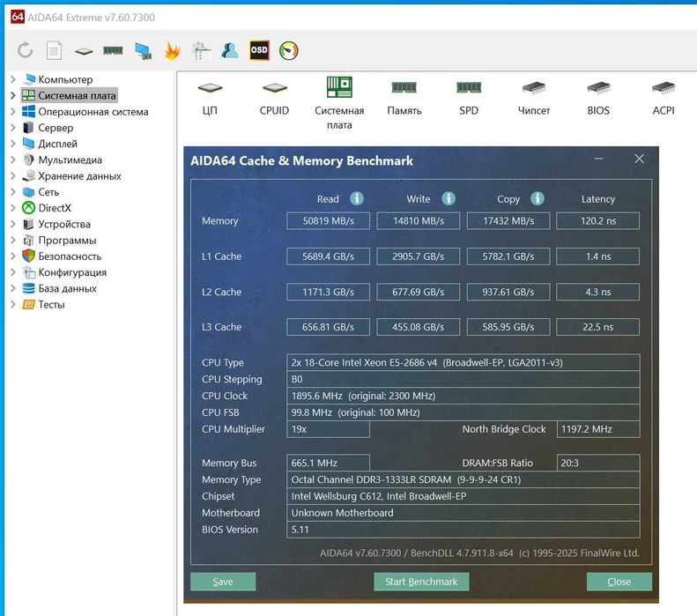Expand the Мультимедиа tree node
697x616 pixels.
[x=13, y=160]
